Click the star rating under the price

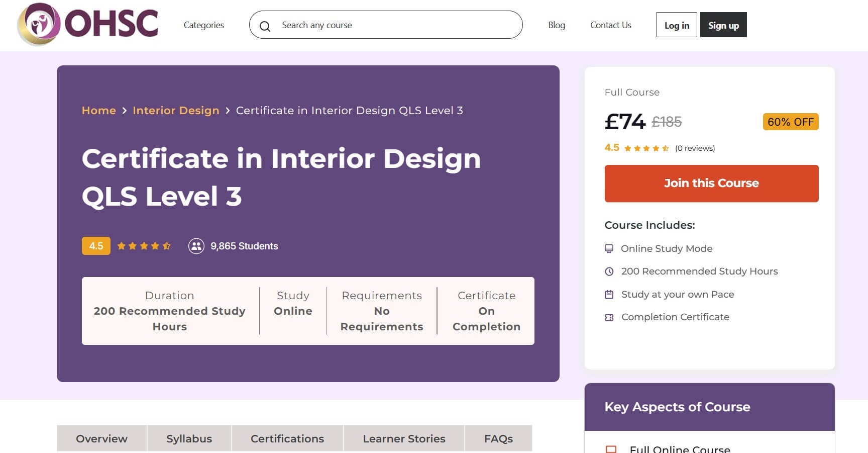(x=646, y=148)
